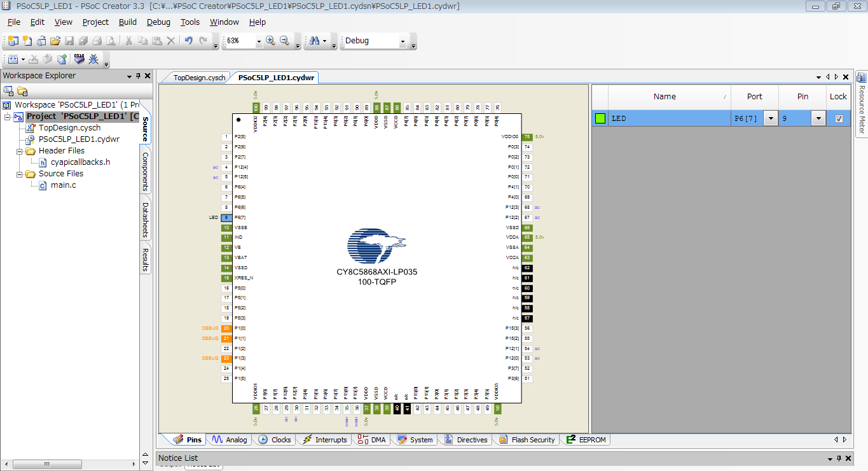This screenshot has height=471, width=868.
Task: Switch to the TopDesign.cysch tab
Action: click(x=199, y=78)
